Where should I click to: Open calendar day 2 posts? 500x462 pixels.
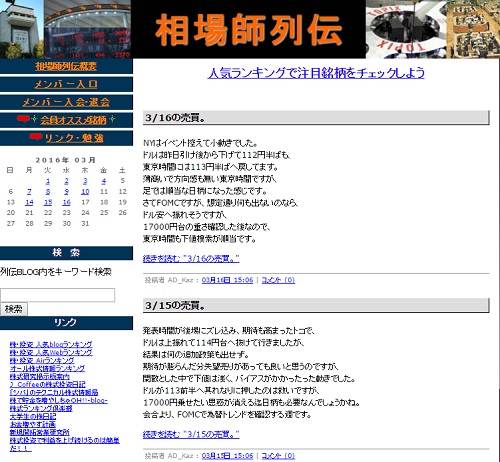(67, 181)
